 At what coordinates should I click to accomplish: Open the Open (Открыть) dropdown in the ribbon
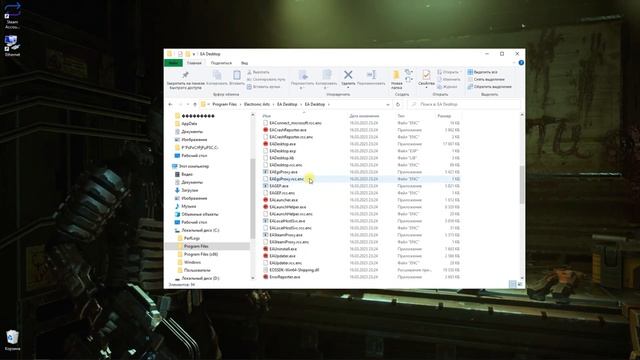pyautogui.click(x=449, y=72)
